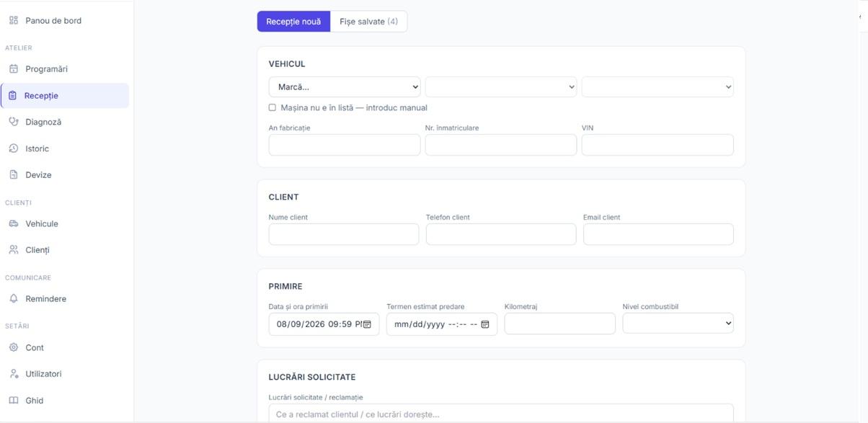Switch to Fișe salvate (4) tab

[368, 22]
